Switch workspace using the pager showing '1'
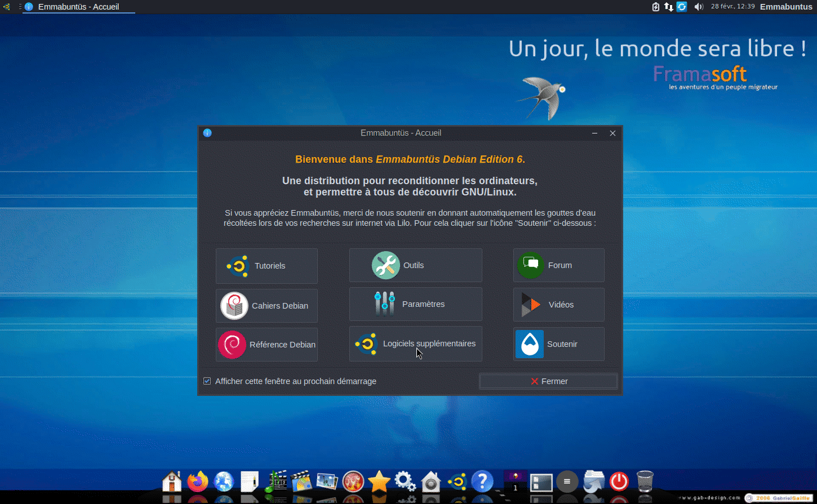The height and width of the screenshot is (504, 817). click(514, 481)
